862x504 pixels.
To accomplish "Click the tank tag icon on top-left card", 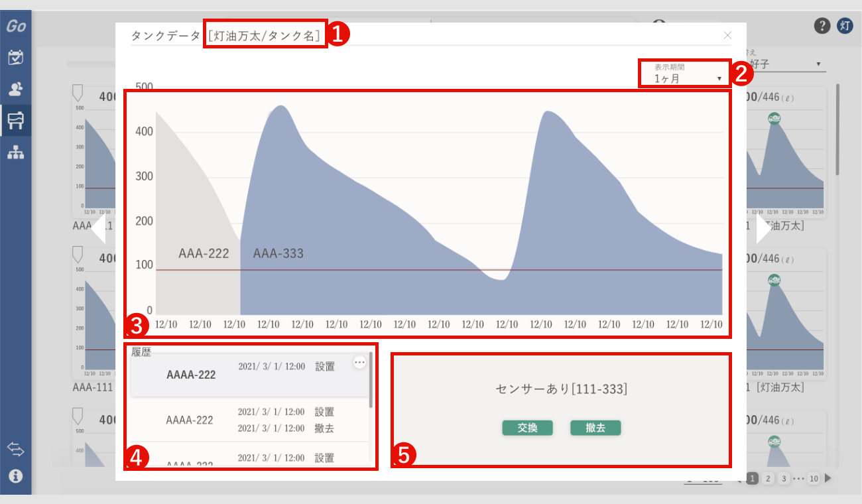I will (x=78, y=93).
